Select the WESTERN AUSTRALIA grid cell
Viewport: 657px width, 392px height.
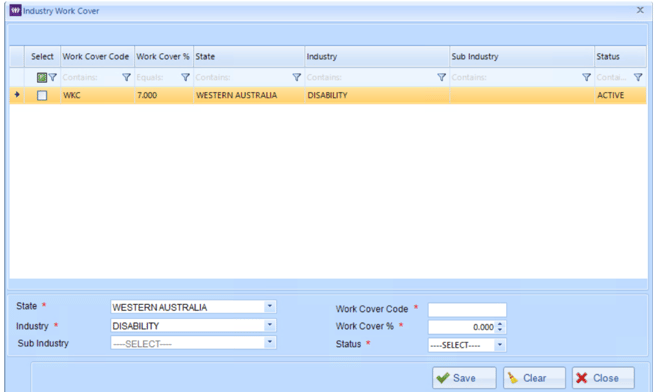pos(249,95)
